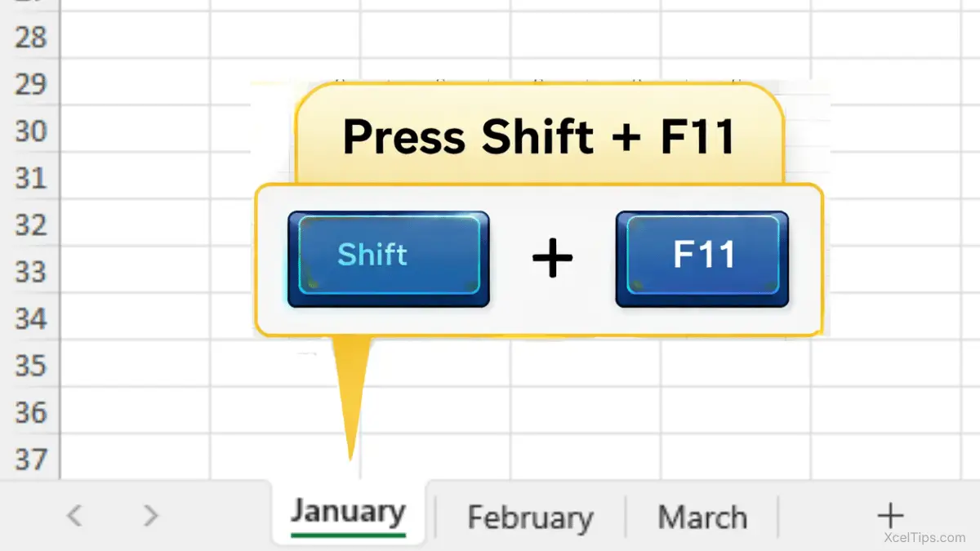This screenshot has height=551, width=980.
Task: Select row 33 by its header
Action: click(30, 271)
